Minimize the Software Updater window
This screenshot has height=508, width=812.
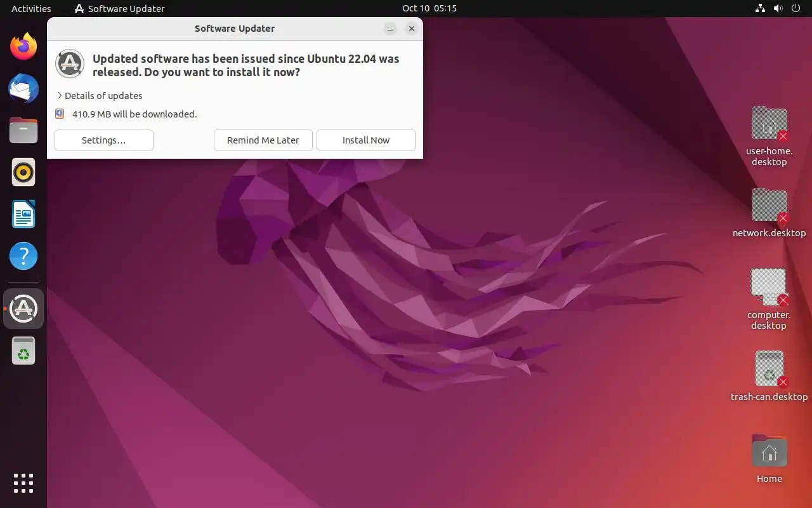point(391,29)
